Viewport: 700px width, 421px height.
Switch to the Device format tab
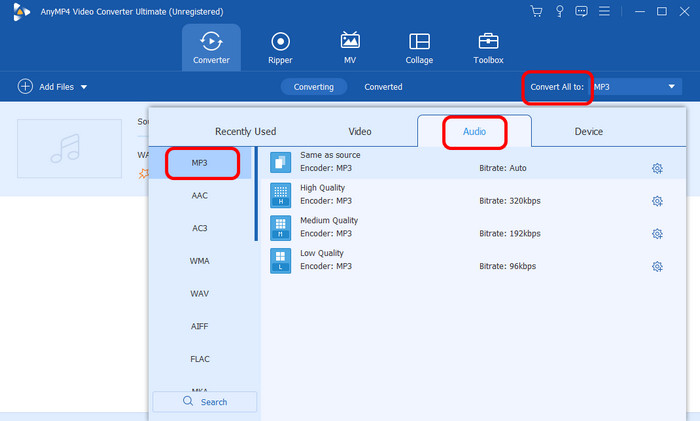point(588,131)
